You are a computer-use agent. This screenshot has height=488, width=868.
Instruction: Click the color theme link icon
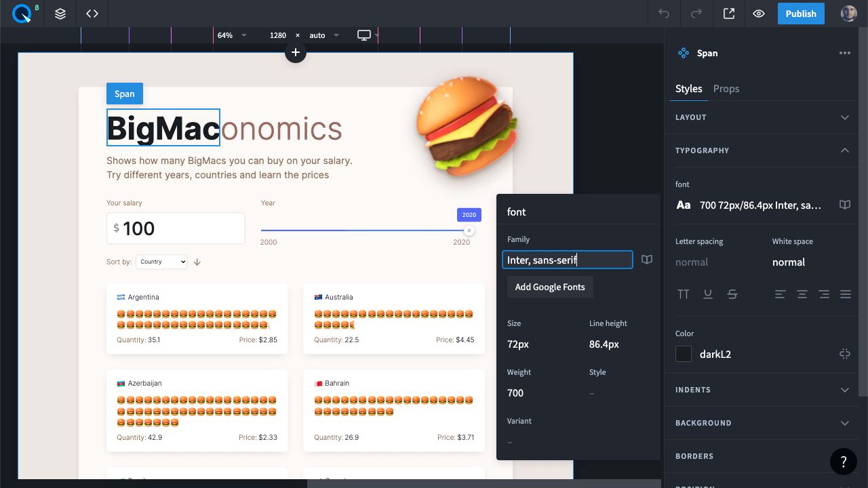[x=844, y=354]
